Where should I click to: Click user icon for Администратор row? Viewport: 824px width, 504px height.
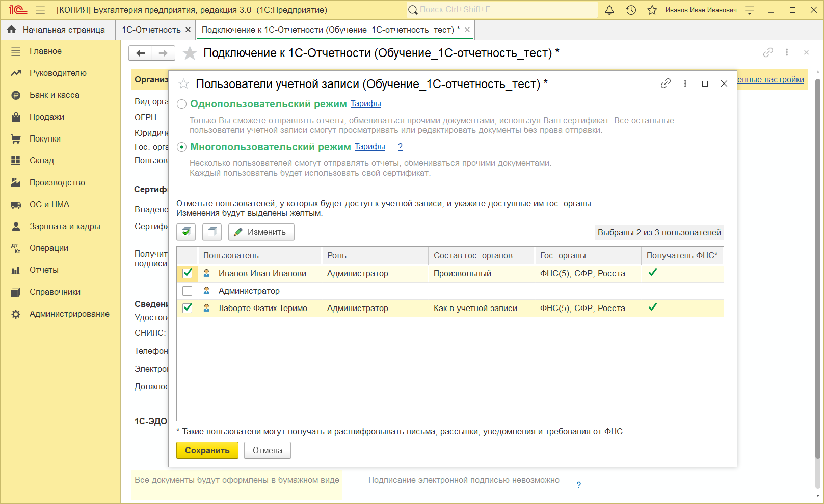(x=207, y=291)
